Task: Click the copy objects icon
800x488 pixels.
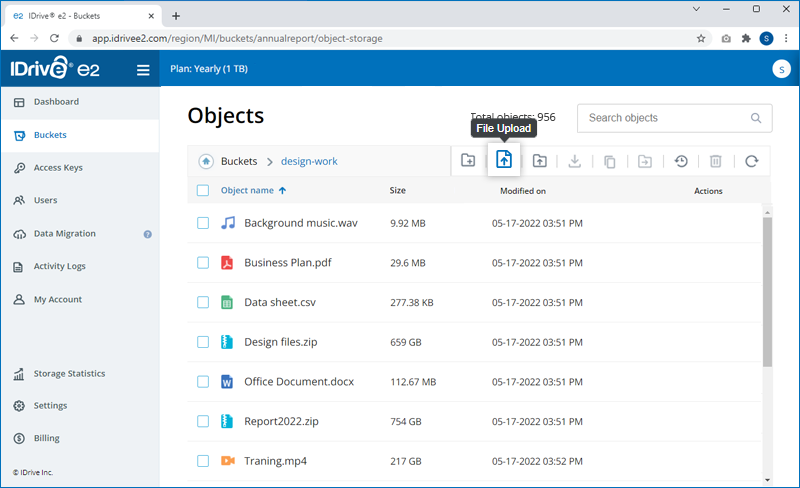Action: click(x=610, y=162)
